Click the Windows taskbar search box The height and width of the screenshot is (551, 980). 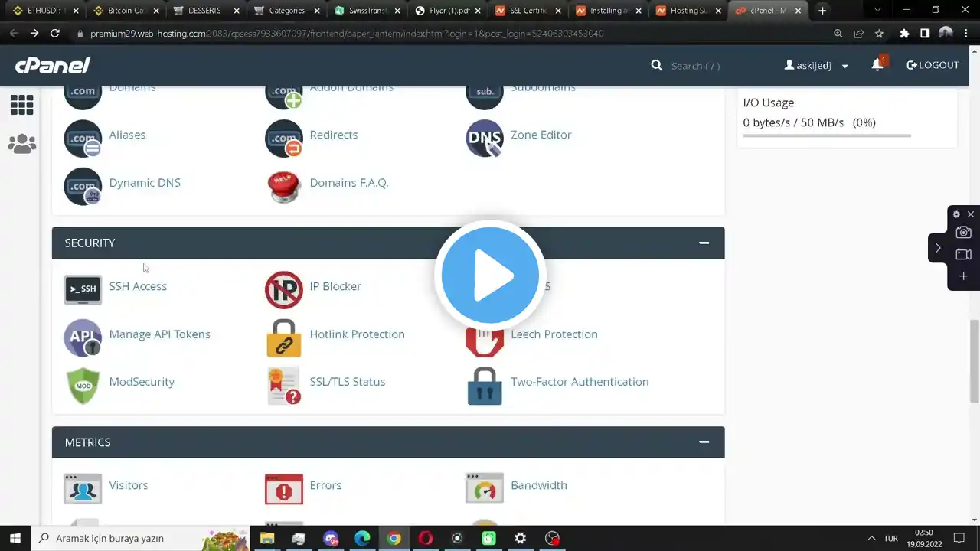[x=139, y=538]
